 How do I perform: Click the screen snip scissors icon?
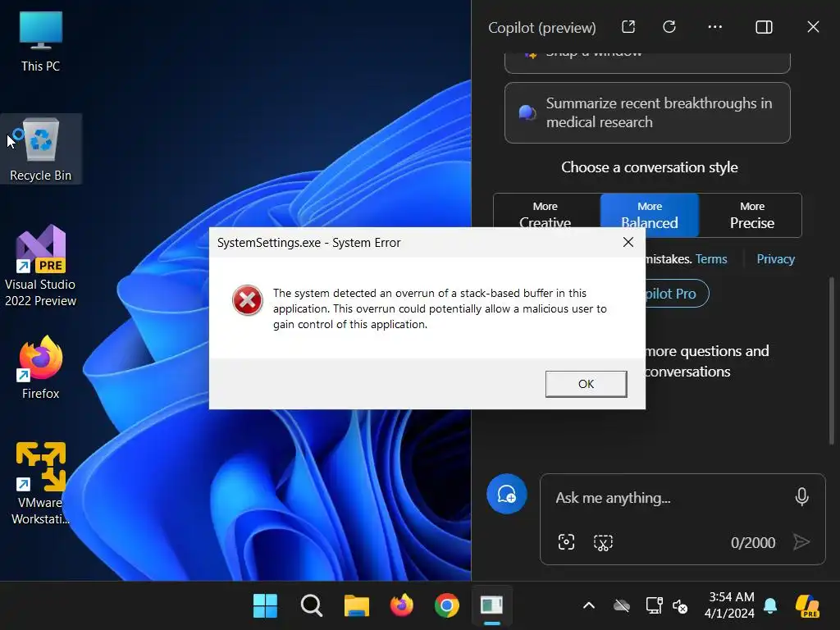coord(603,542)
